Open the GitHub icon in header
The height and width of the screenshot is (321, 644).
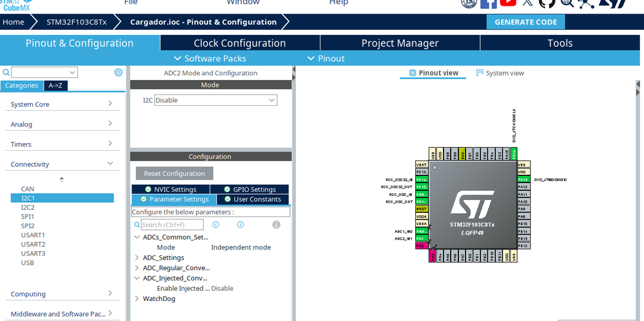coord(547,3)
